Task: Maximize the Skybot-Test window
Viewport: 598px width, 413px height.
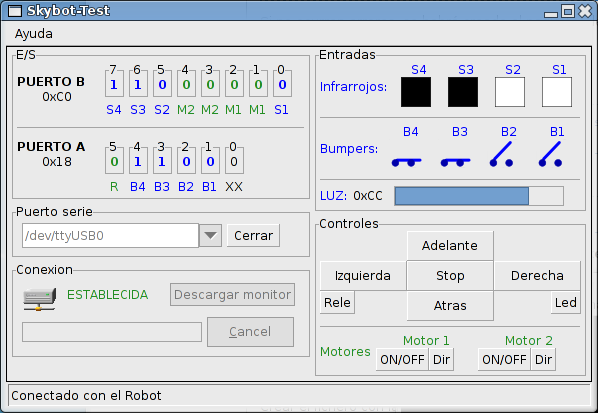Action: pos(568,11)
